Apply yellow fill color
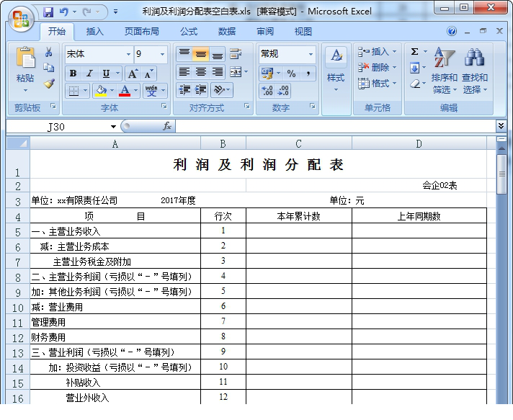513x420 pixels. pyautogui.click(x=101, y=91)
